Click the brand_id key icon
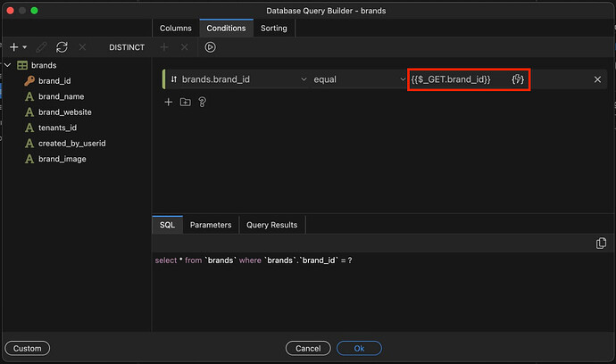Viewport: 616px width, 364px height. [x=29, y=81]
